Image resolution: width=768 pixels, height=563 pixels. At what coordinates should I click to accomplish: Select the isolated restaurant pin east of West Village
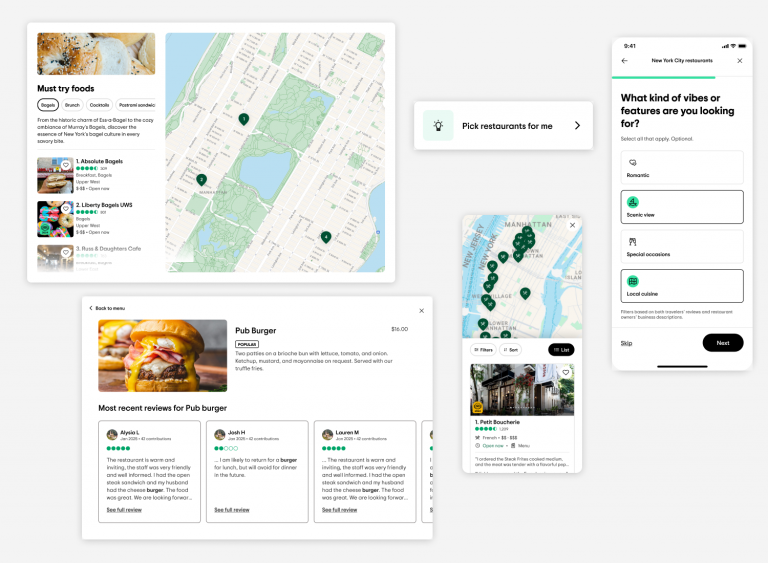(525, 294)
